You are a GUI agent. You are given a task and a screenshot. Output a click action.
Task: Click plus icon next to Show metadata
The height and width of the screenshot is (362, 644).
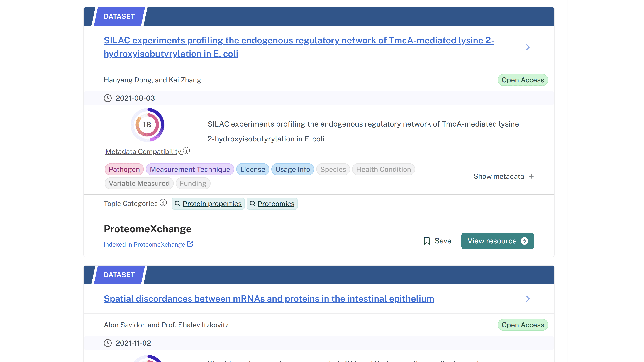tap(531, 176)
